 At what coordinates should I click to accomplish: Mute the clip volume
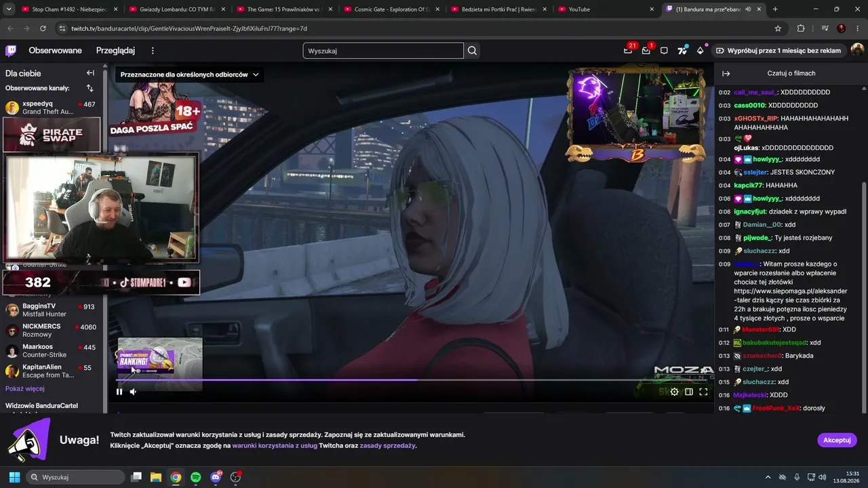(x=133, y=391)
